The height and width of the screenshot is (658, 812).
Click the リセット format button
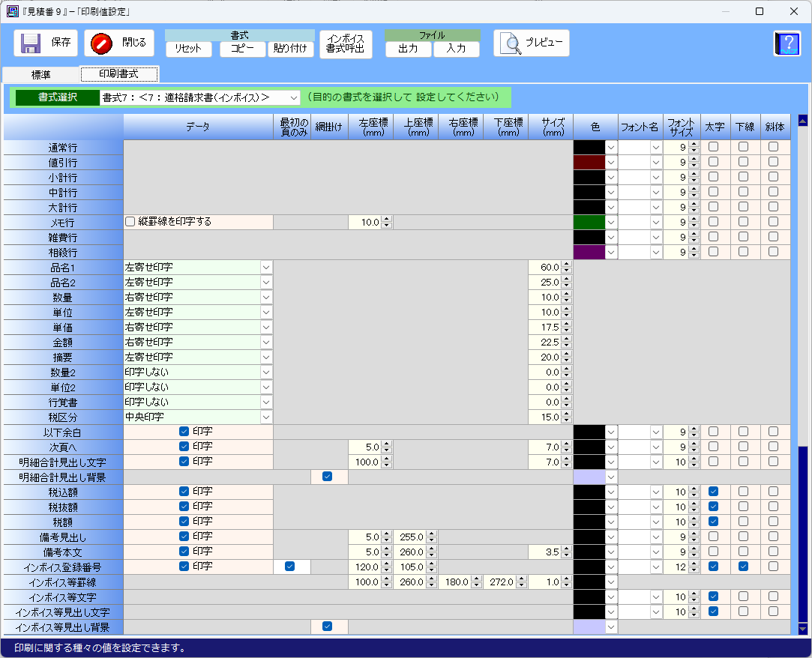click(x=188, y=49)
